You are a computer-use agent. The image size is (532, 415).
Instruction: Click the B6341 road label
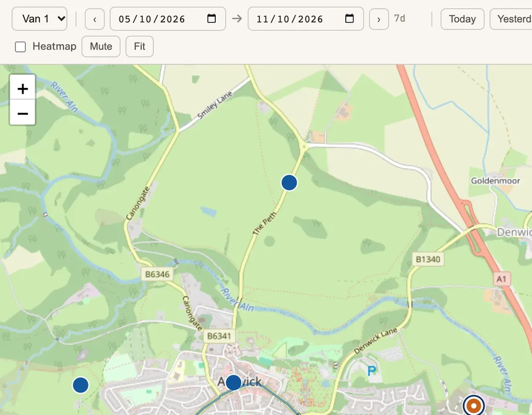(219, 336)
